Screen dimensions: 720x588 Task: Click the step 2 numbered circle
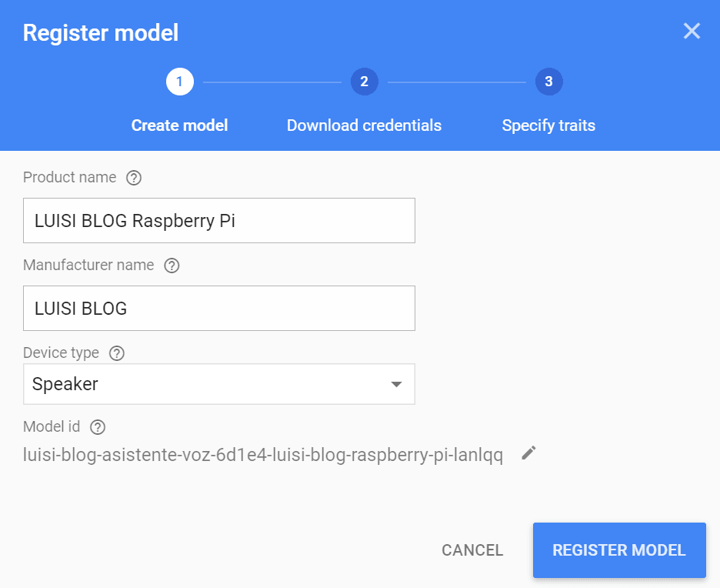(x=364, y=82)
